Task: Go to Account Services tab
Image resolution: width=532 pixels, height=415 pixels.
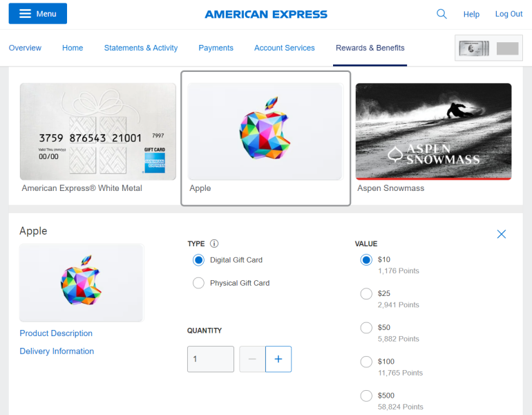Action: pos(285,48)
